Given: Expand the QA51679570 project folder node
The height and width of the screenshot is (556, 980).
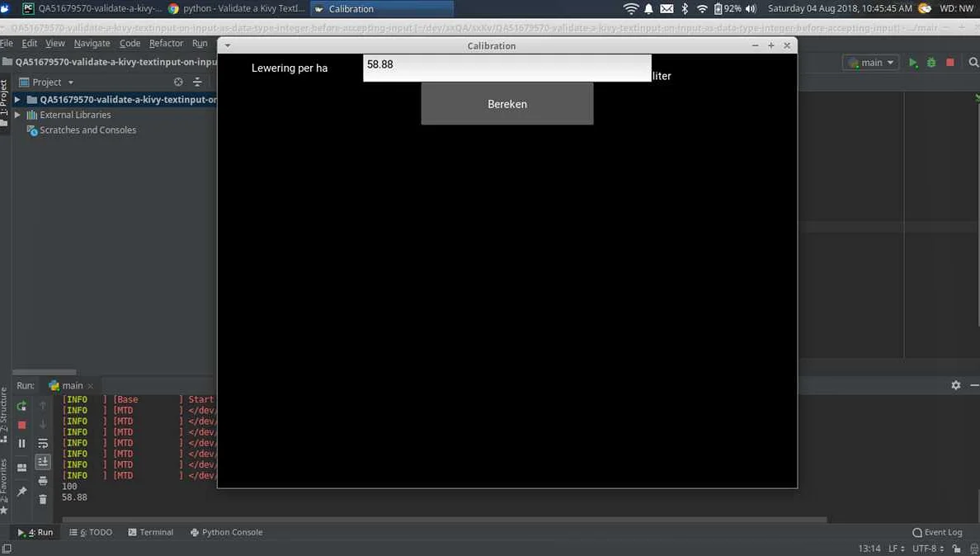Looking at the screenshot, I should (17, 100).
